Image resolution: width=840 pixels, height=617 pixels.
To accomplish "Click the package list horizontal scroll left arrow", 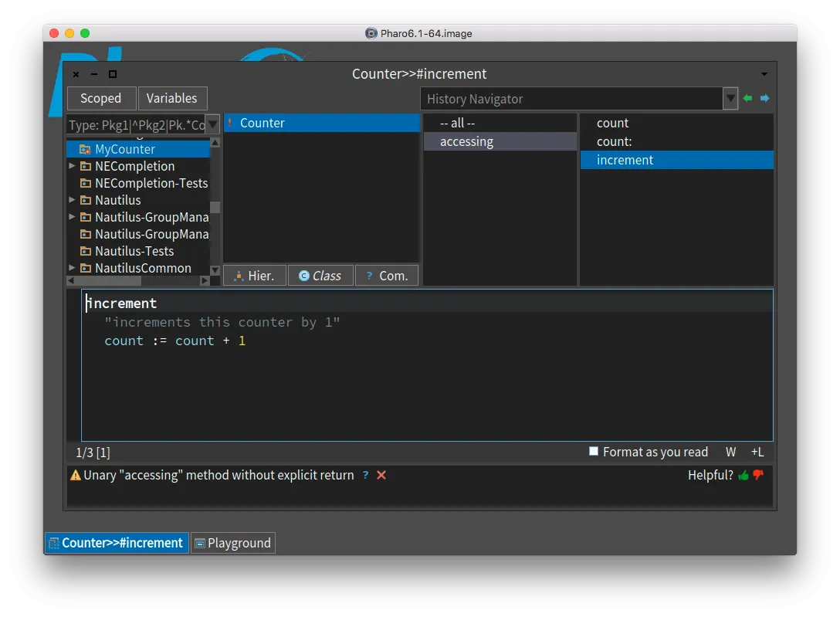I will [71, 280].
